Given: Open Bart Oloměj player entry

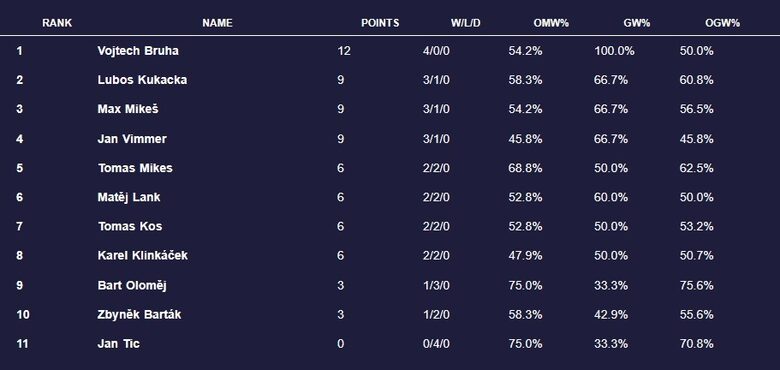Looking at the screenshot, I should [x=132, y=285].
